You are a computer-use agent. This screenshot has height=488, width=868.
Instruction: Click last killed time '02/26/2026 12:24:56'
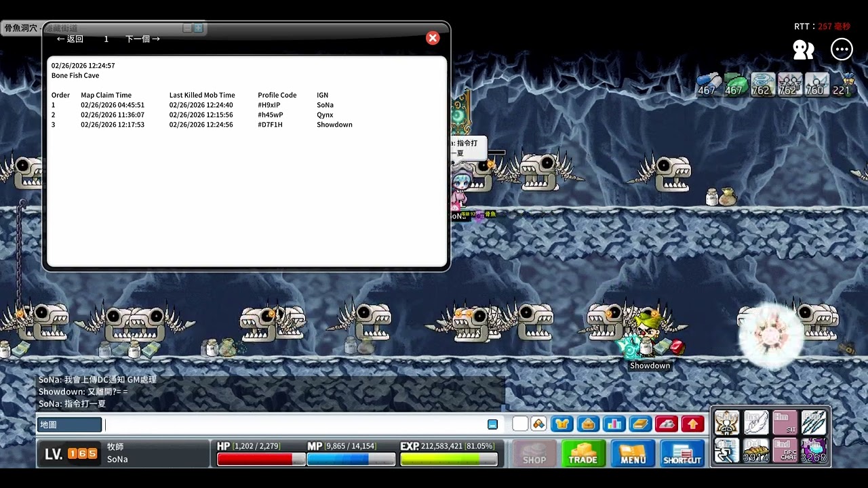click(x=201, y=125)
